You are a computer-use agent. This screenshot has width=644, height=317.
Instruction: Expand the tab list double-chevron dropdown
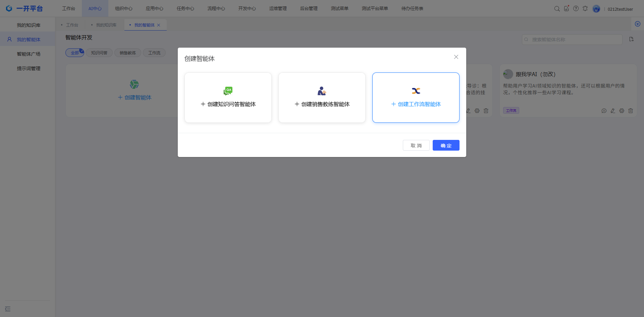[637, 24]
